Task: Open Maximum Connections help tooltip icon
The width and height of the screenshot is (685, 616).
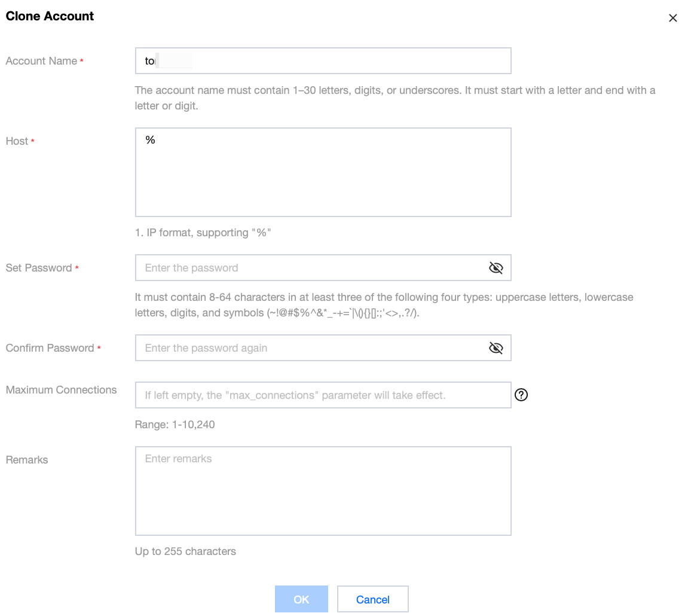Action: (x=521, y=395)
